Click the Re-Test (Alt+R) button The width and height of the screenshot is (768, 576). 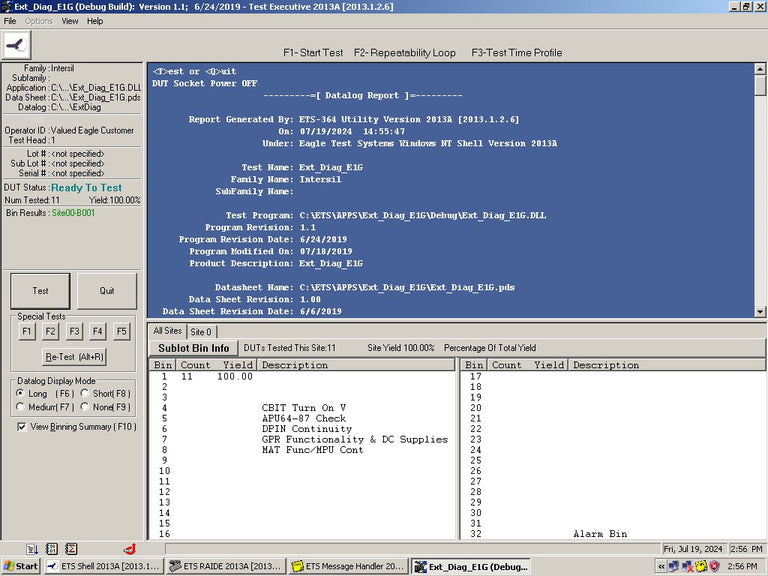[x=74, y=357]
